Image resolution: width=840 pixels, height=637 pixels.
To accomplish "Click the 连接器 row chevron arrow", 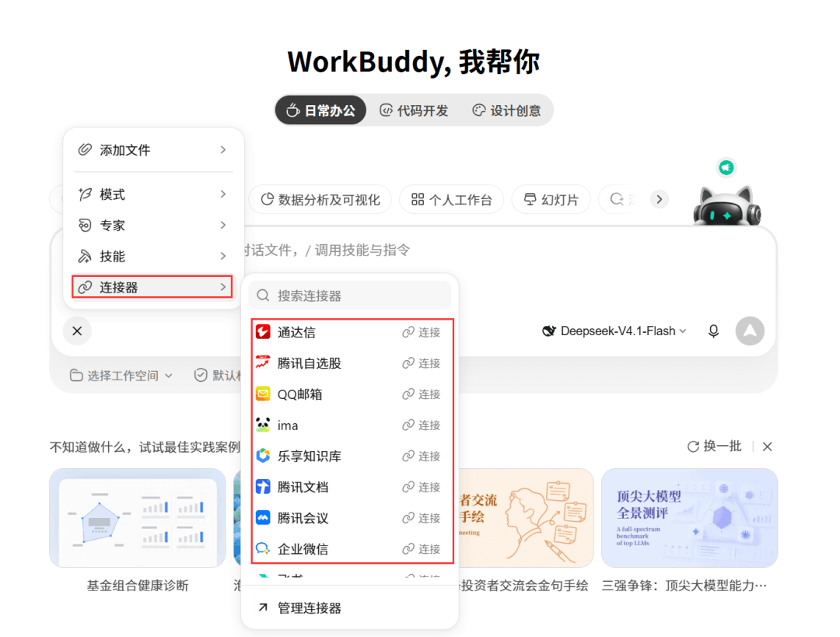I will coord(223,287).
